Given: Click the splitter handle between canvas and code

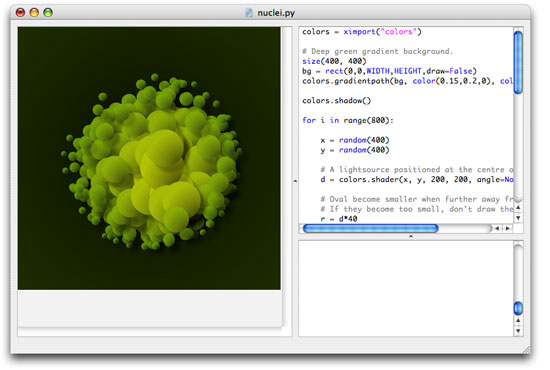Looking at the screenshot, I should pos(295,181).
